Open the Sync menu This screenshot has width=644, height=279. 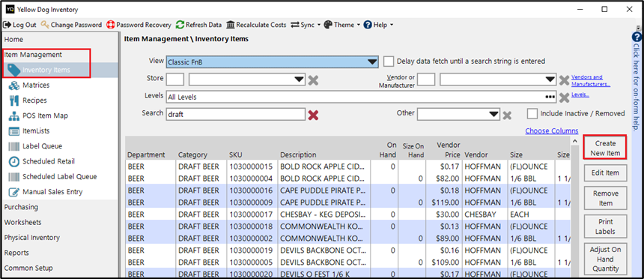[x=306, y=25]
